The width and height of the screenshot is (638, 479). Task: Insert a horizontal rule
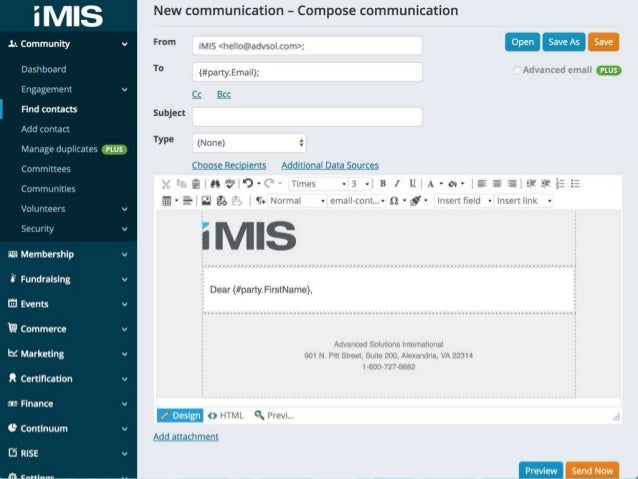click(x=187, y=201)
